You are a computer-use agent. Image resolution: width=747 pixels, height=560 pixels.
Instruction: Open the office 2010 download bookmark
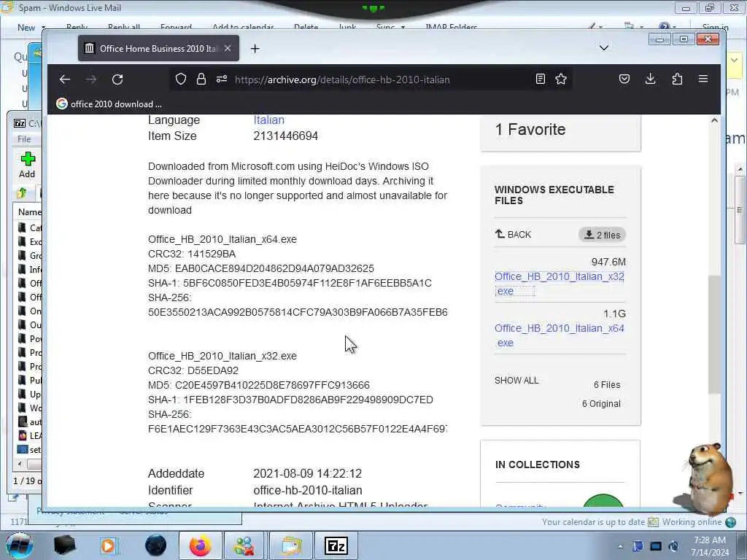(x=109, y=104)
